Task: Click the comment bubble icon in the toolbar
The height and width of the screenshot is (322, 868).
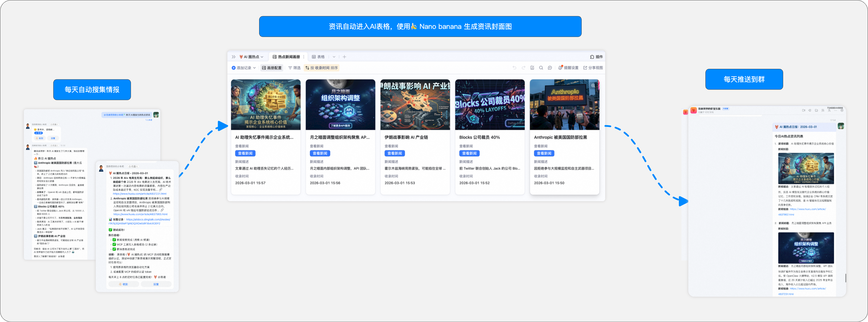Action: [x=550, y=68]
